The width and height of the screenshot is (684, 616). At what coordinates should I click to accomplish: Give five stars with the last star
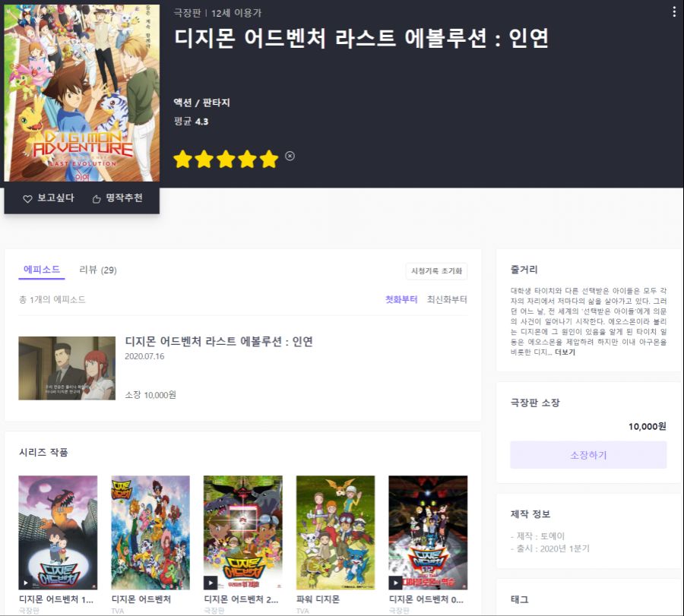[x=269, y=159]
